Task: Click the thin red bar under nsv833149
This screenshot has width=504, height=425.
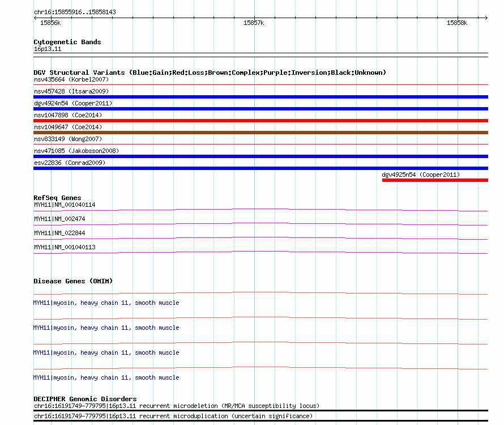Action: pyautogui.click(x=260, y=144)
